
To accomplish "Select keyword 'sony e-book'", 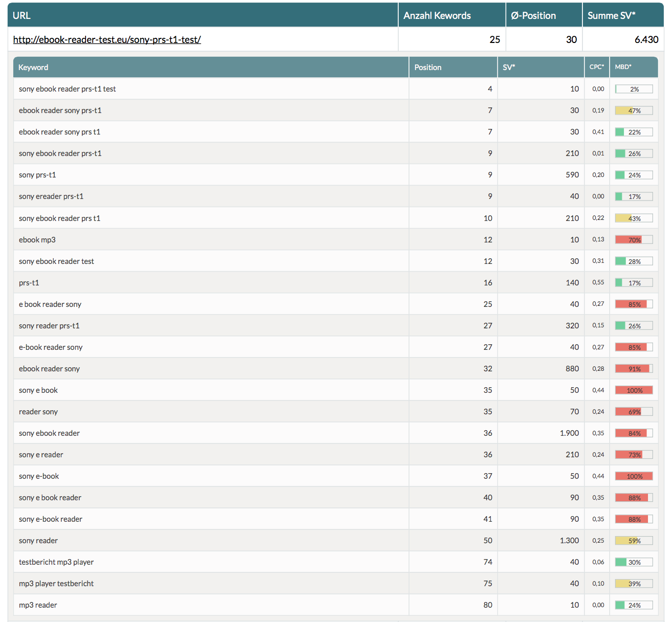I will (39, 476).
